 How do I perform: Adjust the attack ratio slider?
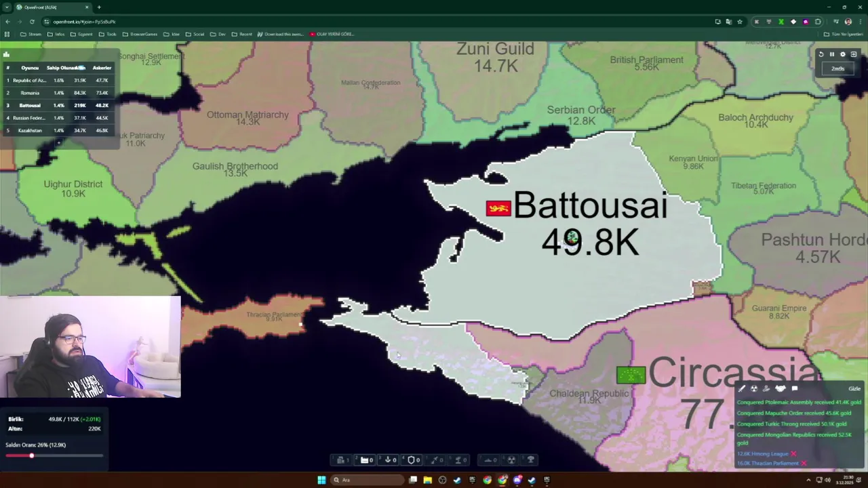click(54, 455)
